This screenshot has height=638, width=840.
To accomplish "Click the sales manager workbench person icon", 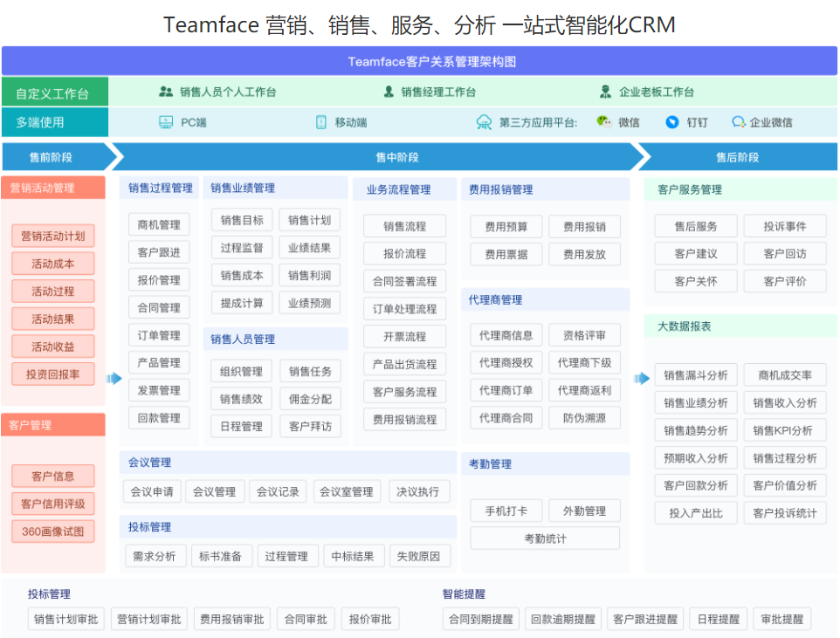I will pos(389,92).
